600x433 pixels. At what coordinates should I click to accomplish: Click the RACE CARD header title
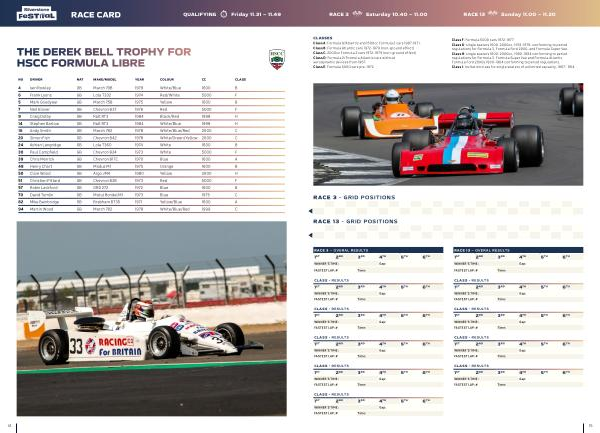[96, 15]
